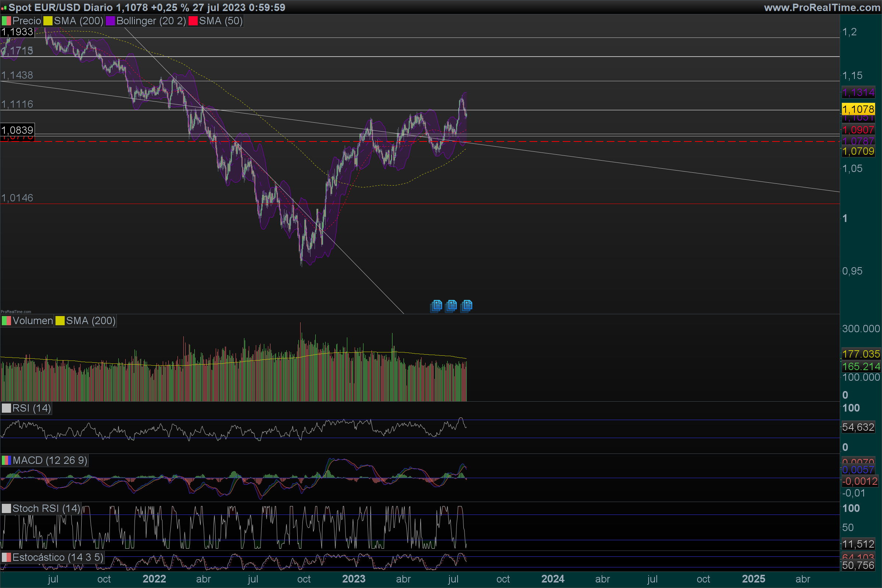Click the Estocástico legend icon

pos(6,557)
